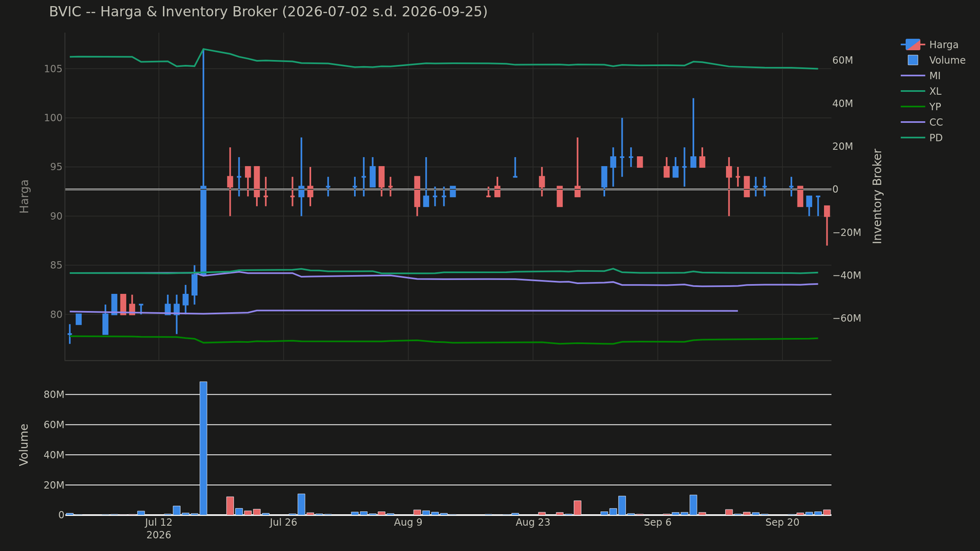Toggle the Harga candlestick legend entry
This screenshot has height=551, width=980.
[930, 45]
